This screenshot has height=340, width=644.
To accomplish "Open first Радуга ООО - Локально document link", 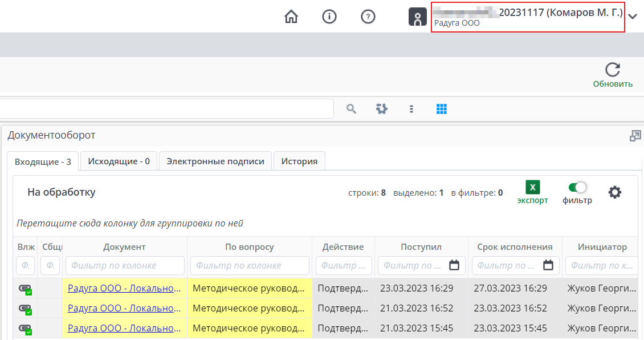I will click(124, 288).
